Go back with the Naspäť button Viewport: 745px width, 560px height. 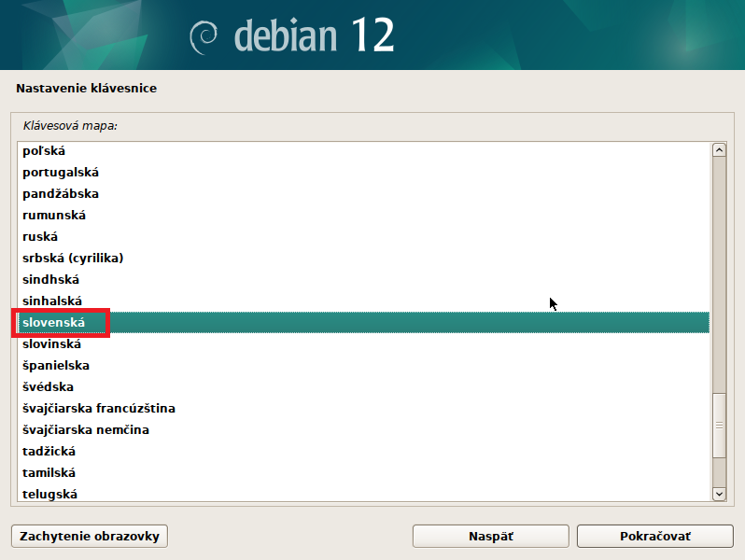coord(490,537)
